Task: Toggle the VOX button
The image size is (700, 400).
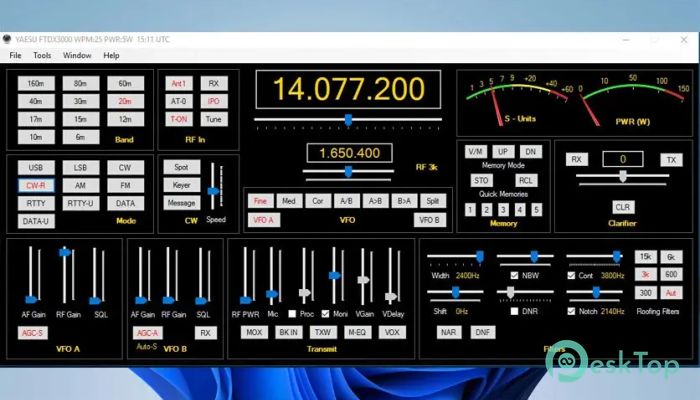Action: 392,332
